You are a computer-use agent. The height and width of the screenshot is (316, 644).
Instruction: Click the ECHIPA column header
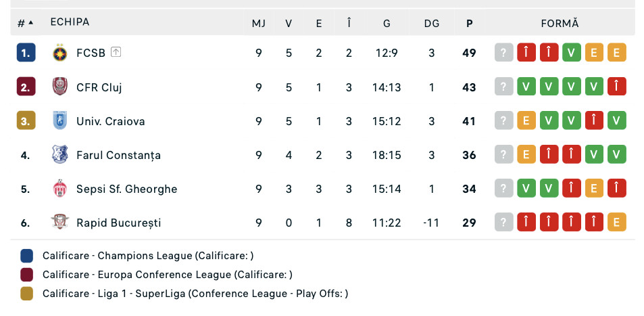(x=70, y=22)
